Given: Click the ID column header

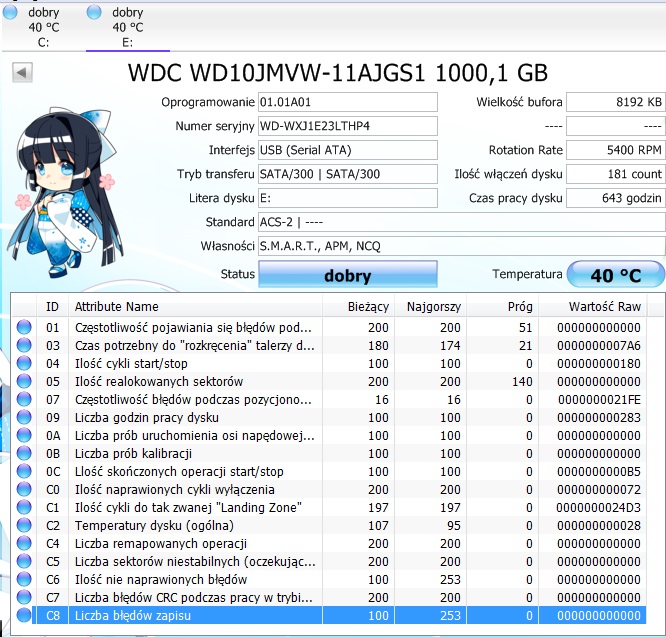Looking at the screenshot, I should [x=52, y=307].
